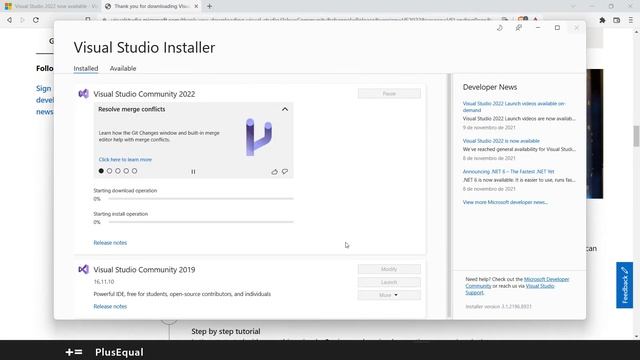Open Click here to learn more link
The width and height of the screenshot is (640, 360).
(125, 160)
